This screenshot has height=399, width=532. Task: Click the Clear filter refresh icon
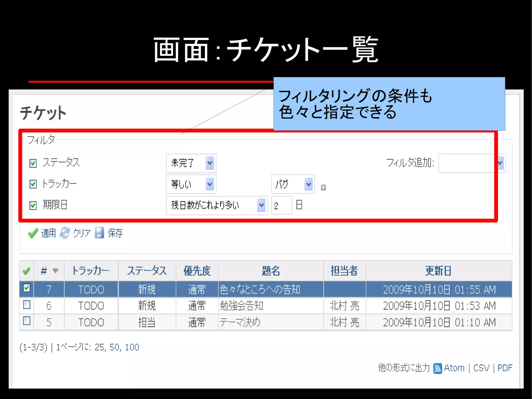pos(65,233)
